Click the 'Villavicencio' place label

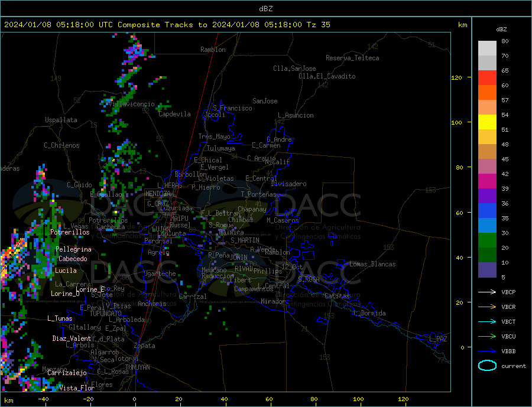(132, 104)
